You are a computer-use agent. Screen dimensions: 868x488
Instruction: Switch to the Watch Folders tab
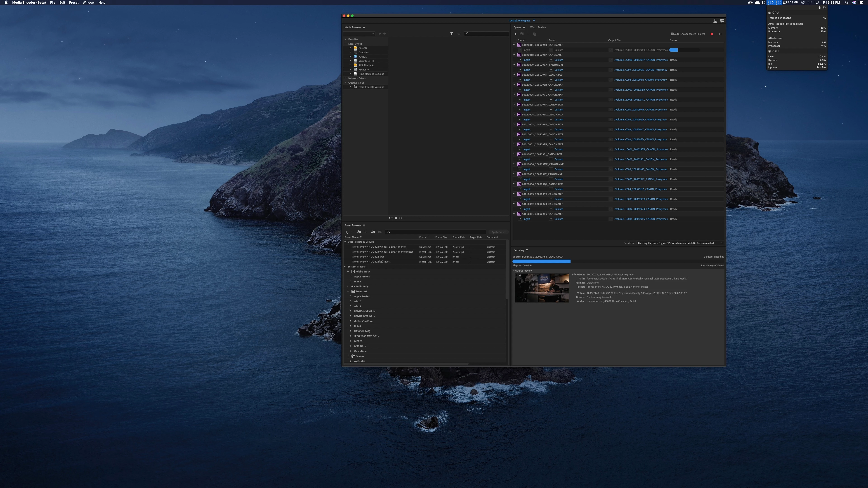(538, 27)
